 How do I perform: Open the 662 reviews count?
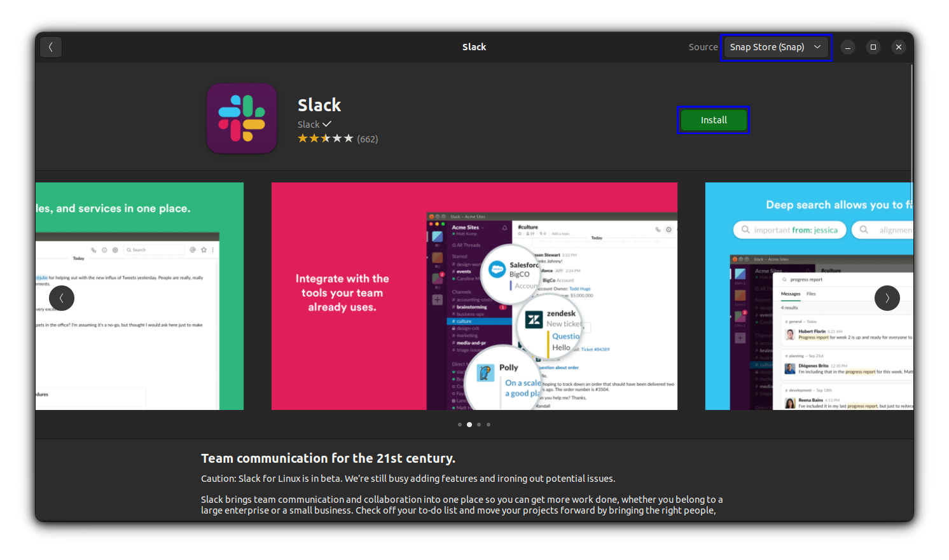368,139
